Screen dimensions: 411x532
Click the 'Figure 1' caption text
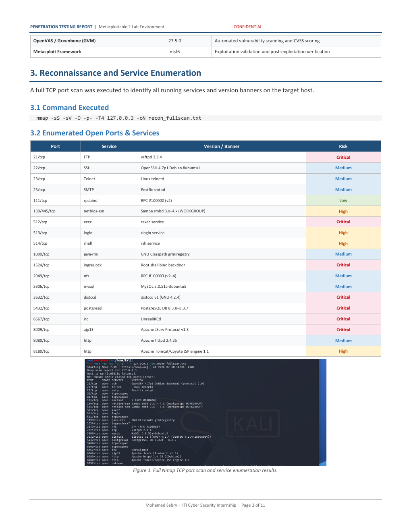click(x=205, y=470)
